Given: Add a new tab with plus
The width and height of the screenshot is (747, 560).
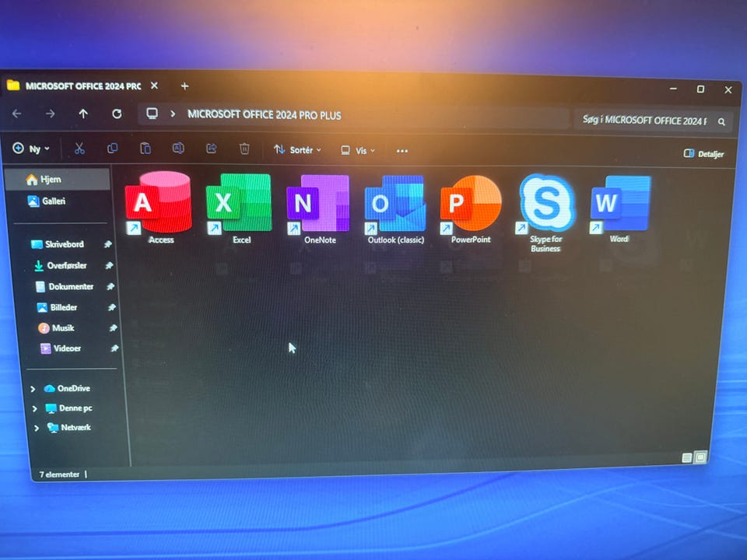Looking at the screenshot, I should 185,86.
